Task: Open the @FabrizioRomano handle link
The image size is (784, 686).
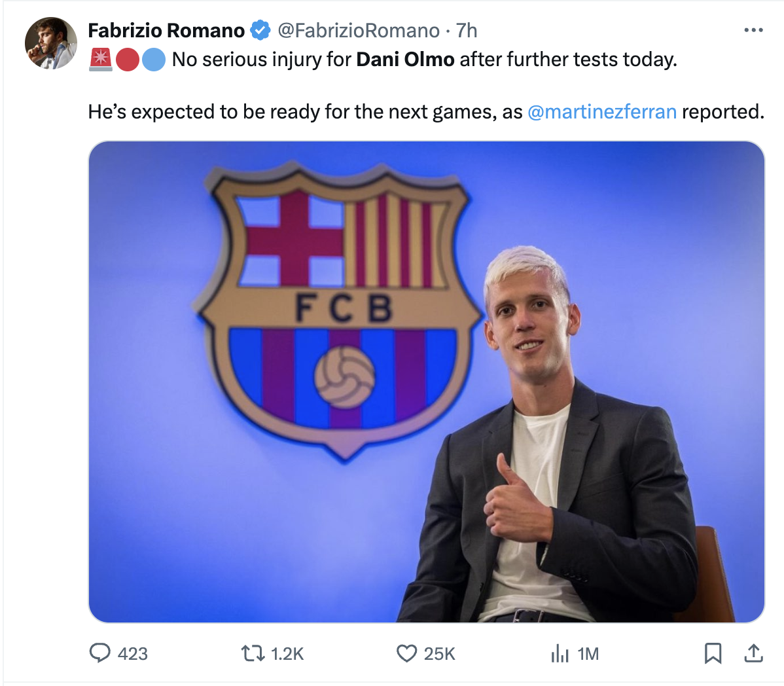Action: pos(359,31)
